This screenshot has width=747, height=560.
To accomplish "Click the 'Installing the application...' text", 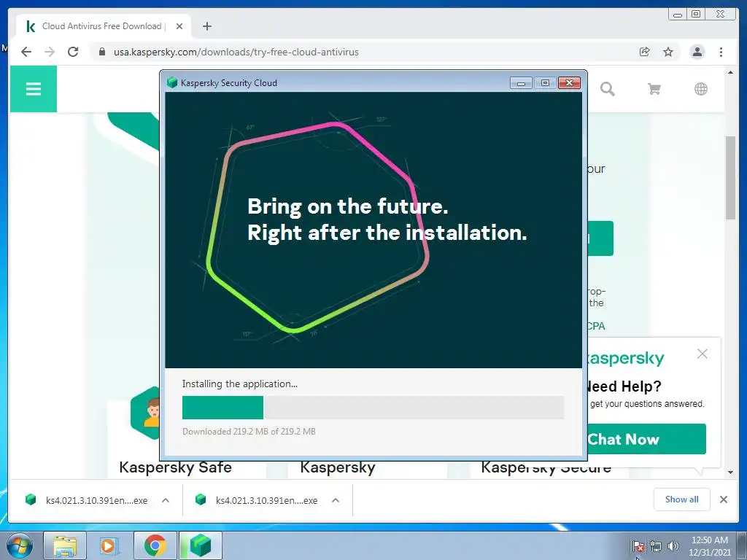I will [x=239, y=384].
